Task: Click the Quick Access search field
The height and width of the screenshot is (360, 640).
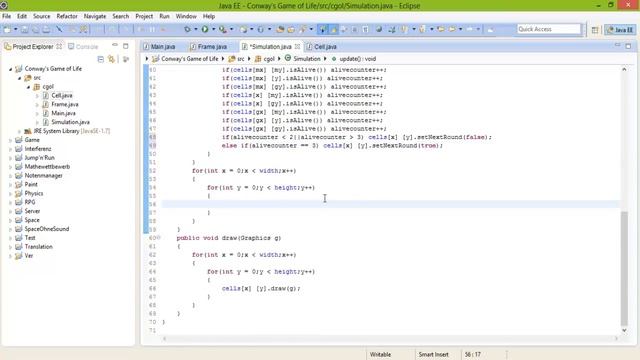Action: pos(549,29)
